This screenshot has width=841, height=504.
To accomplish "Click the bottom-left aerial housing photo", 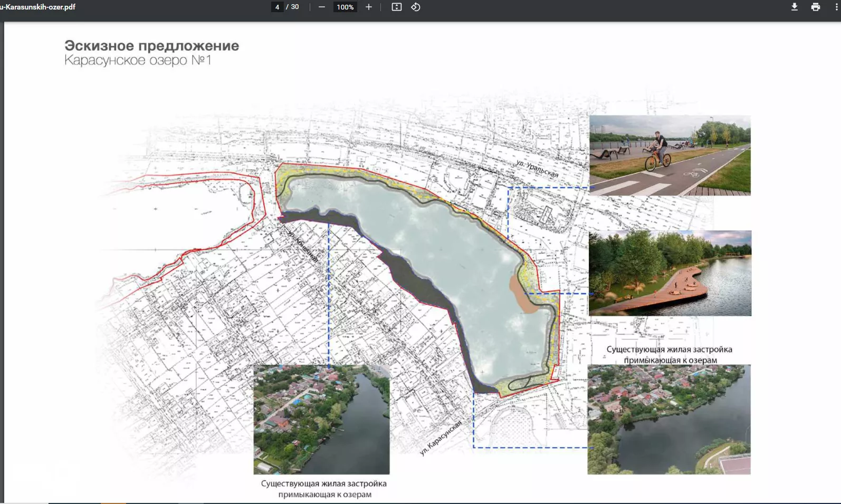I will coord(321,419).
